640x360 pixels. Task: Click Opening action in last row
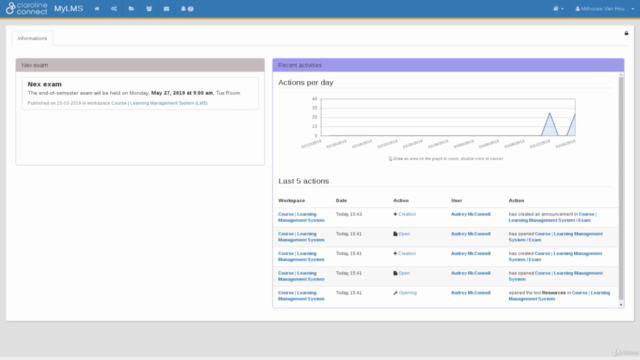[408, 293]
